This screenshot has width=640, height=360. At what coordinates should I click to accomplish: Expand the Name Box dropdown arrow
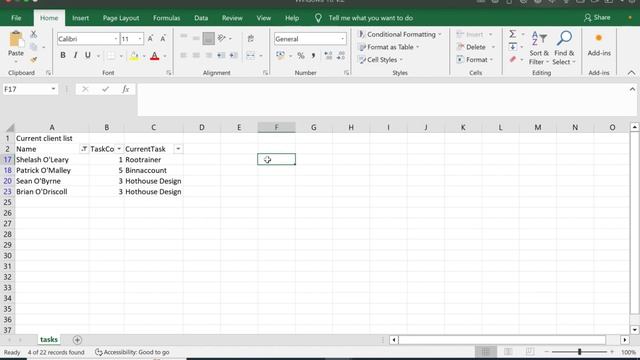pyautogui.click(x=53, y=89)
